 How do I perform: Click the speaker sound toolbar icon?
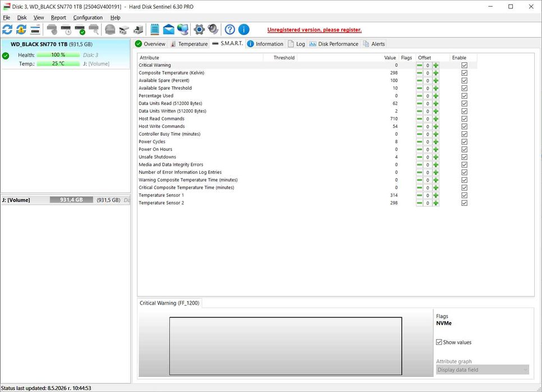213,30
